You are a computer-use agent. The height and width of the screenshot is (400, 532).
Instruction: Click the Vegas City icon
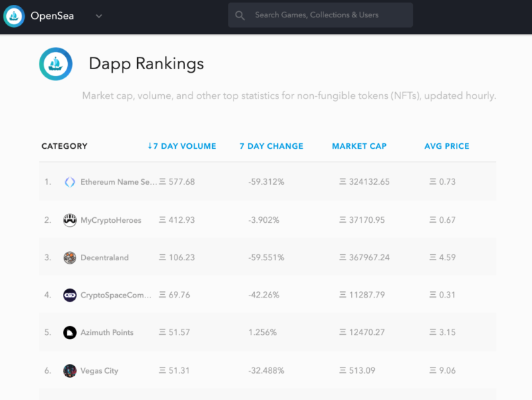click(70, 371)
